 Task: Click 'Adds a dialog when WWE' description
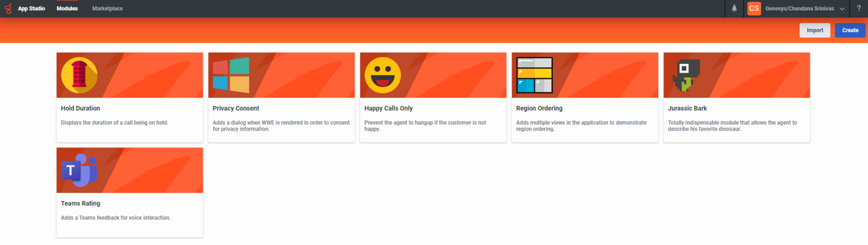[x=281, y=126]
